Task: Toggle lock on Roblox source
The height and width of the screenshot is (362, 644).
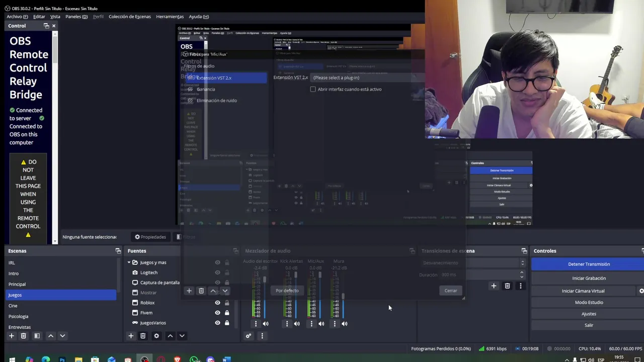Action: [227, 303]
